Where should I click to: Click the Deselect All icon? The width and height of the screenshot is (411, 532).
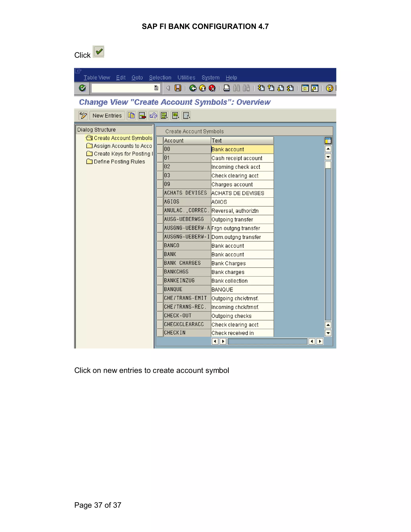[186, 115]
